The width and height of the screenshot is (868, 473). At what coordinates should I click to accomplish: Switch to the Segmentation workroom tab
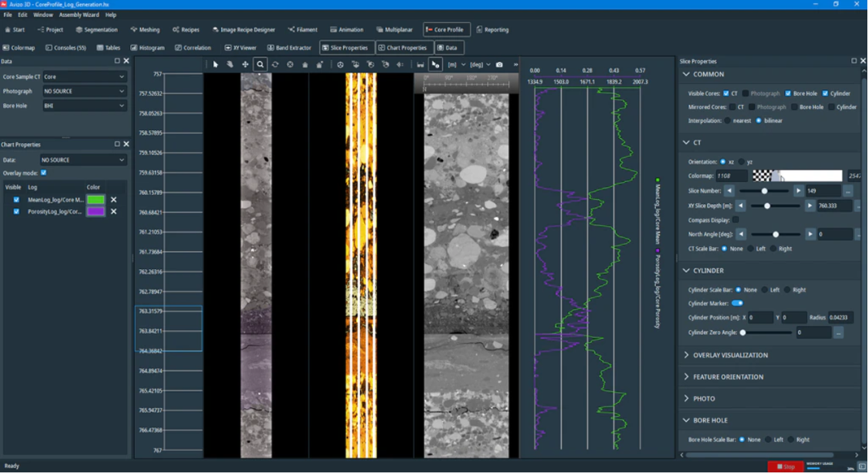(96, 30)
